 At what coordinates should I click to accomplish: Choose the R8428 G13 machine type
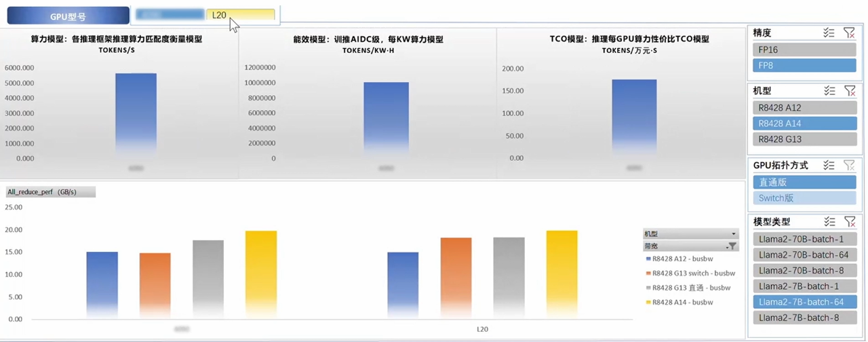tap(804, 139)
